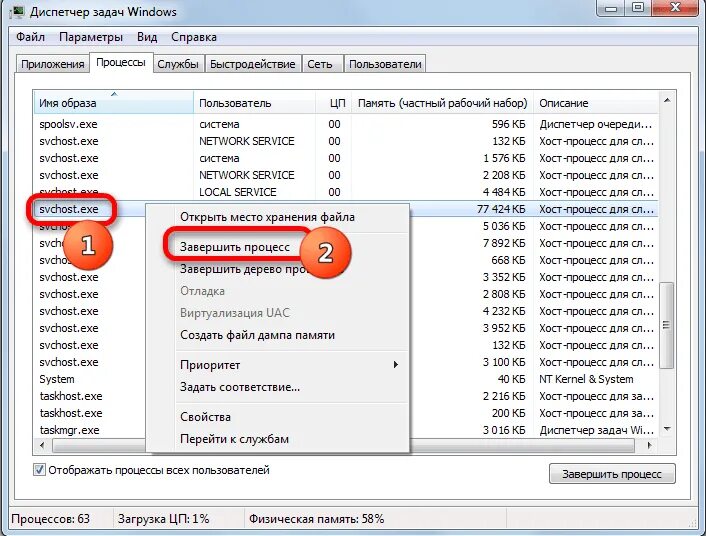
Task: Click NT Kernel & System description
Action: [586, 379]
